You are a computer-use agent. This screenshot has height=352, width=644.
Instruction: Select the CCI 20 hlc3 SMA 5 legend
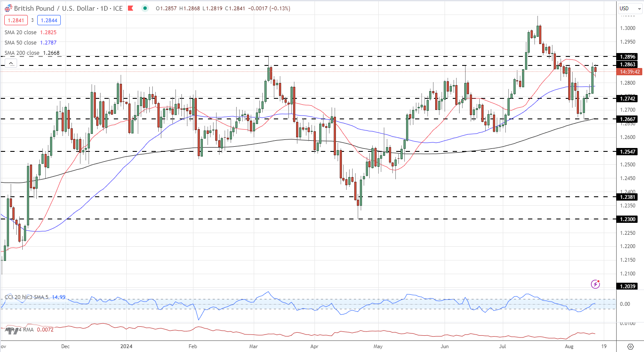27,297
